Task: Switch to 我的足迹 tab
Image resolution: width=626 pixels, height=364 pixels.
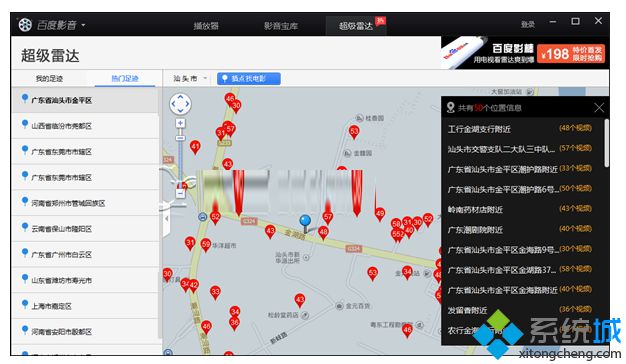Action: [x=50, y=79]
